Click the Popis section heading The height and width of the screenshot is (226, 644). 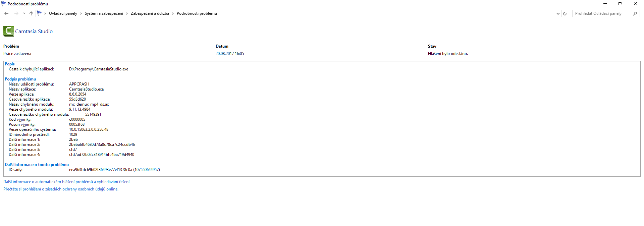[10, 64]
